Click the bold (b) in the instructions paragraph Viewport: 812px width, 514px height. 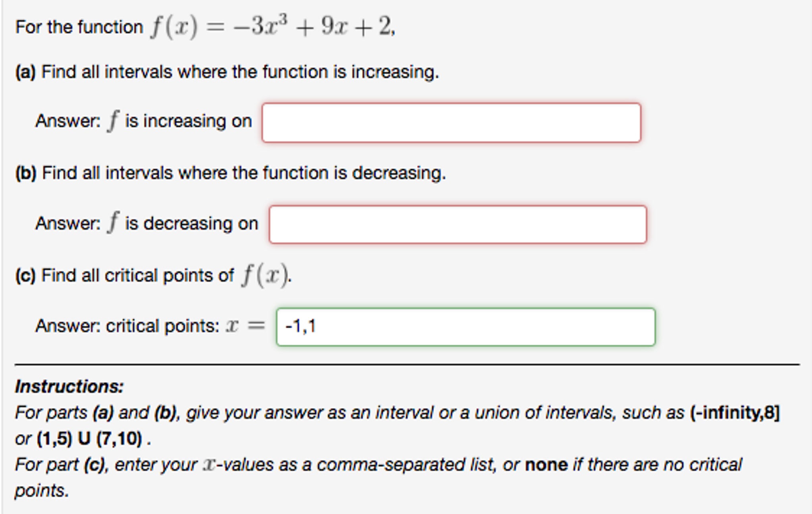point(165,413)
